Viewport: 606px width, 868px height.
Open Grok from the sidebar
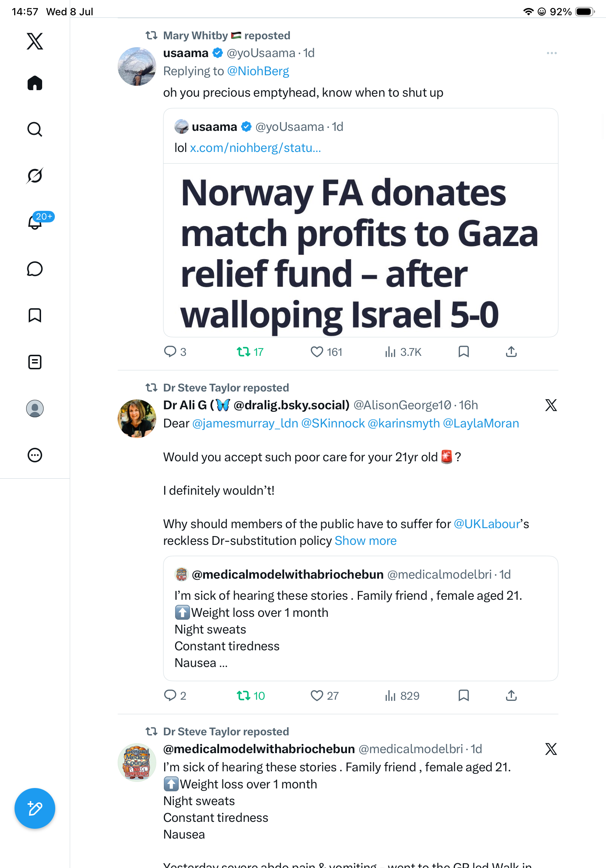pos(35,176)
